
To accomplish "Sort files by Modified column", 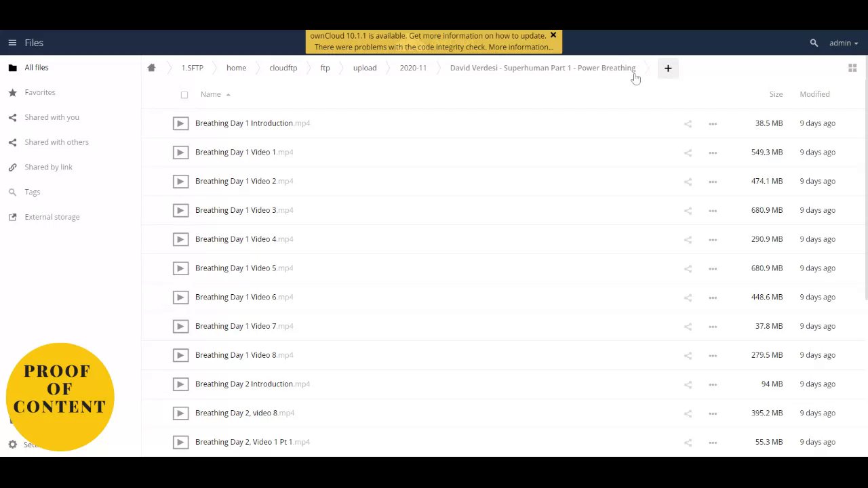I will tap(814, 94).
